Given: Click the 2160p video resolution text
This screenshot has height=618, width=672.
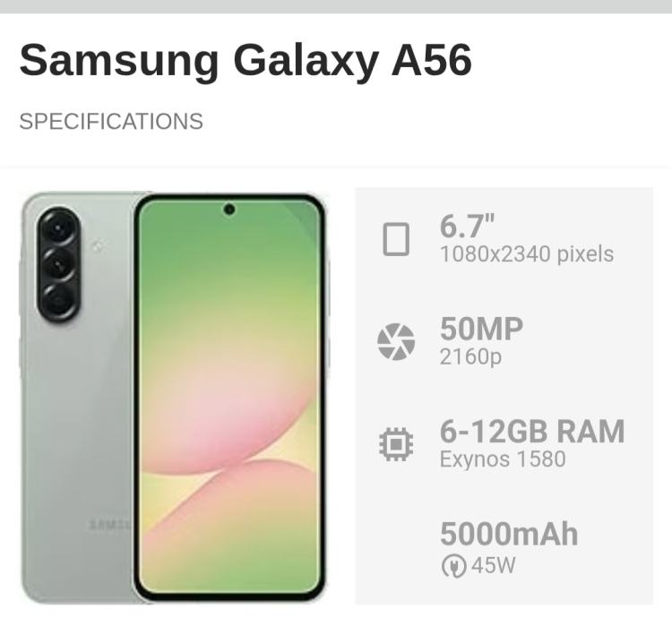Looking at the screenshot, I should point(470,356).
